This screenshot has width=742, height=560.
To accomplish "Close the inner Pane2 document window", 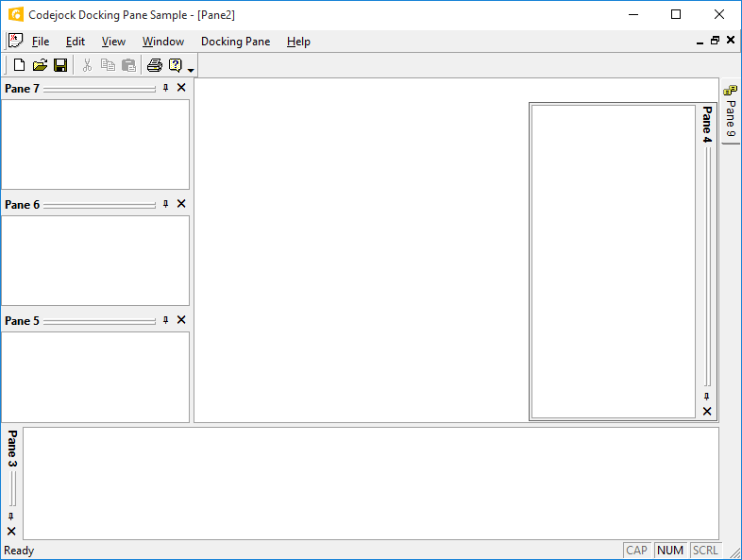I will click(731, 41).
